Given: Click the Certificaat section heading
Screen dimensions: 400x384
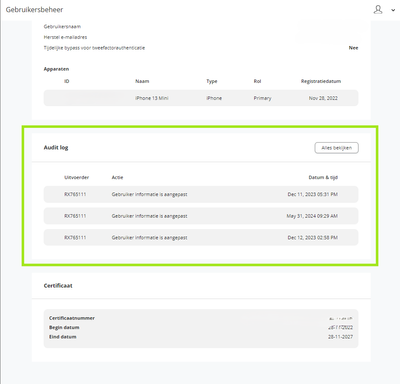Looking at the screenshot, I should click(x=58, y=286).
